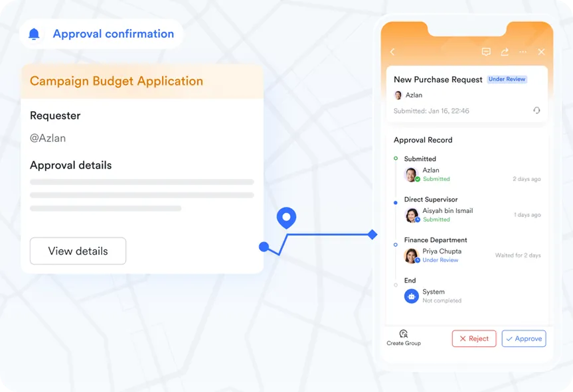Click the Create Group label
Image resolution: width=573 pixels, height=392 pixels.
(404, 344)
